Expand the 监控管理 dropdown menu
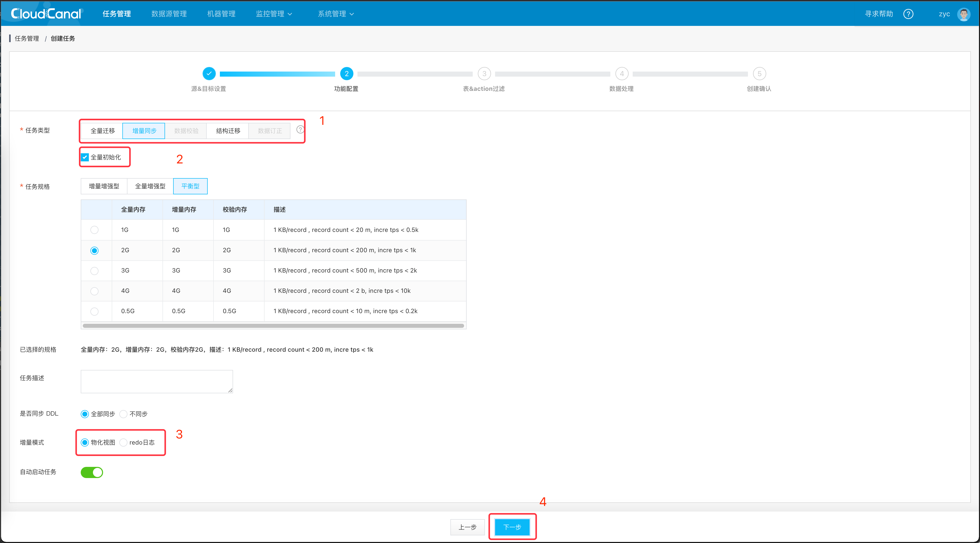The height and width of the screenshot is (543, 980). coord(274,14)
